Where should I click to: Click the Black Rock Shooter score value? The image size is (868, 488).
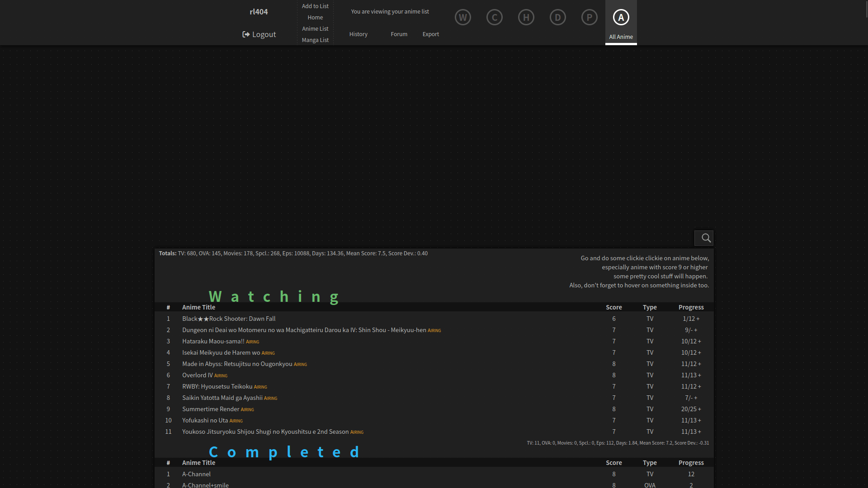pos(613,319)
